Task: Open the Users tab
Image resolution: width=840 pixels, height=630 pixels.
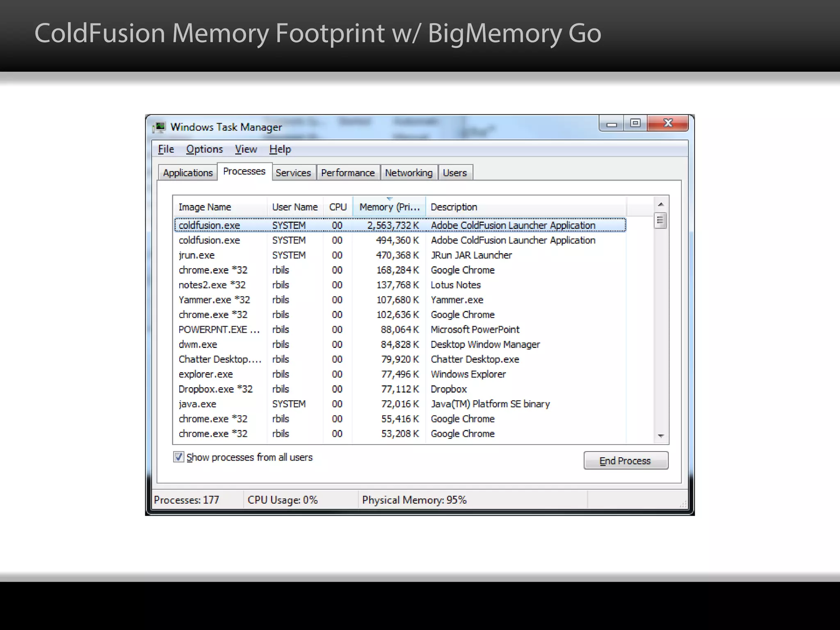Action: (x=455, y=173)
